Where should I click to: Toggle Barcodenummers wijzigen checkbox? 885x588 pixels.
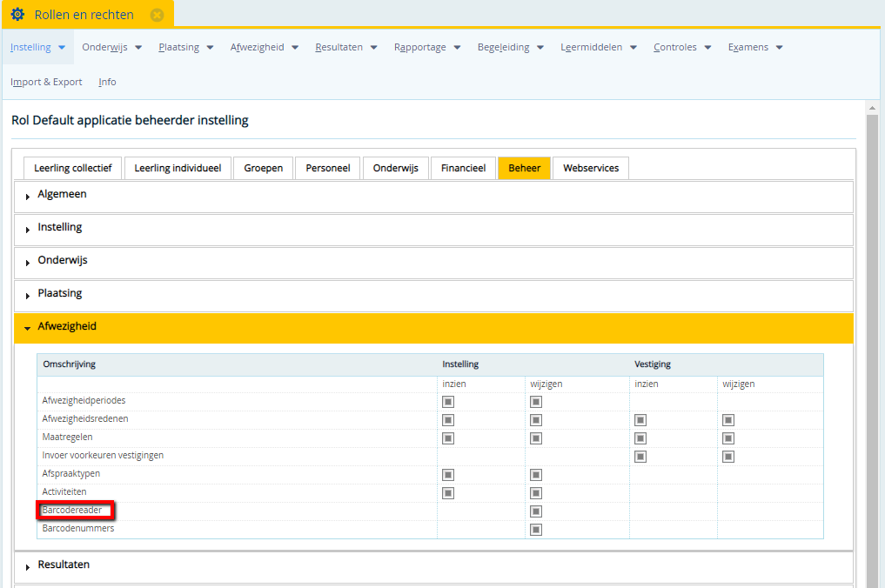coord(536,530)
